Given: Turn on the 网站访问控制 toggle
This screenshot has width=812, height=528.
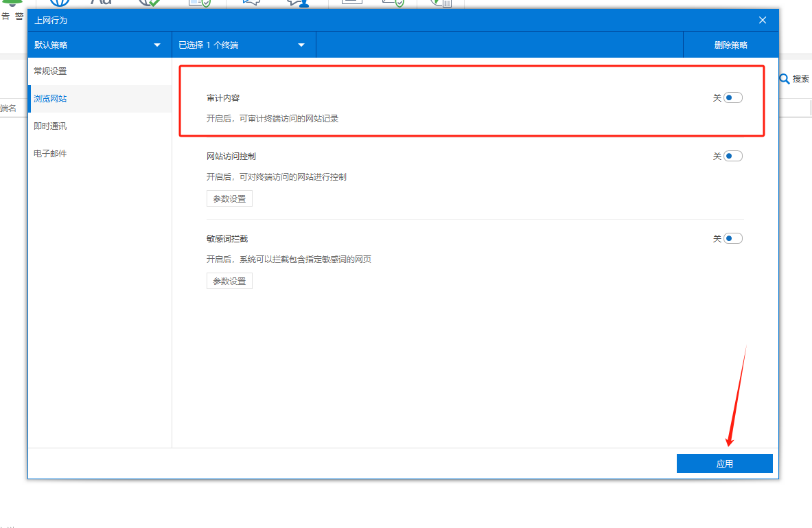Looking at the screenshot, I should [733, 157].
